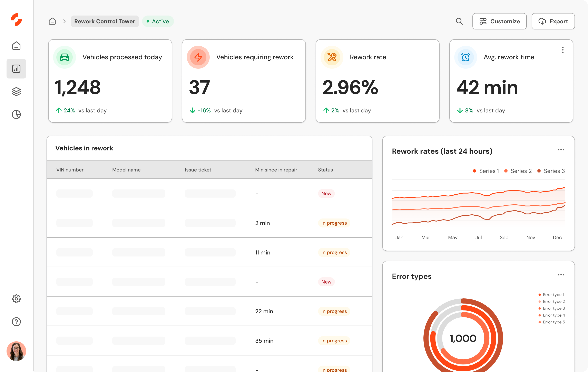Click In progress status on 2 min row
This screenshot has width=588, height=372.
coord(334,223)
